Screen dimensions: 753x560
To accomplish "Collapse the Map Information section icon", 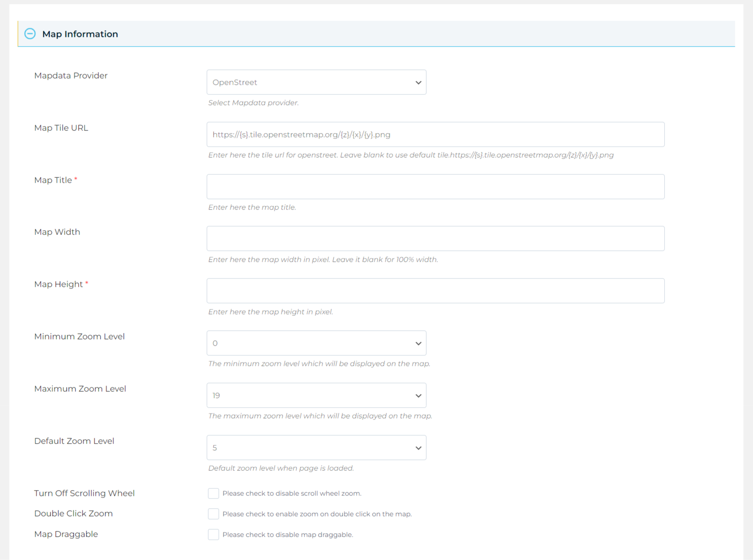I will click(30, 34).
